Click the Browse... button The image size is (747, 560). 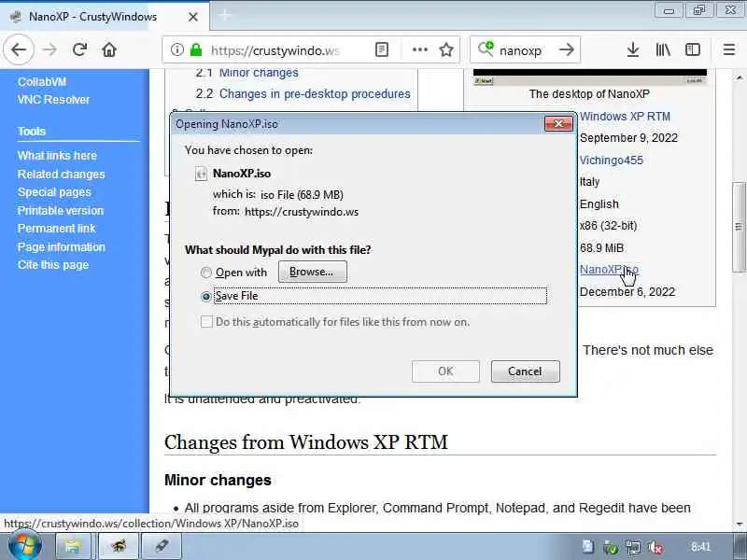coord(313,272)
